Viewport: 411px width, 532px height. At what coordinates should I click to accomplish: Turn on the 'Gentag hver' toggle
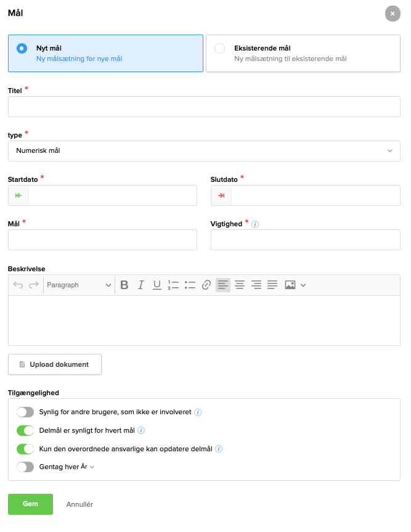click(25, 467)
